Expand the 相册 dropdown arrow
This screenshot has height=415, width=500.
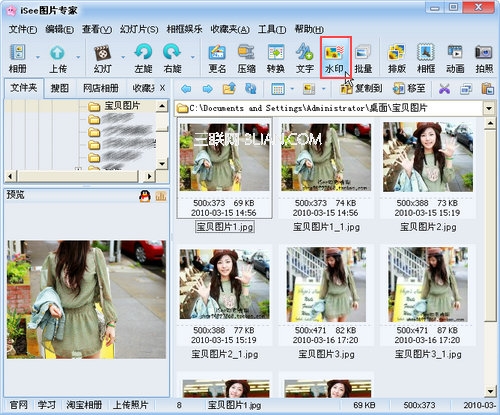click(x=38, y=57)
